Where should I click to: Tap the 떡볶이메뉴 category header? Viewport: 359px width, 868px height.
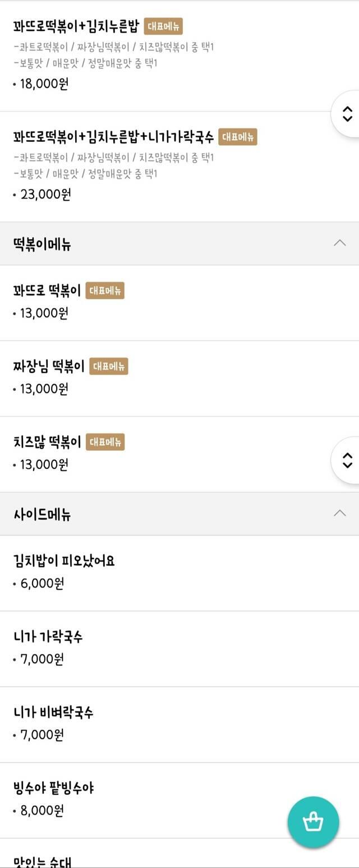coord(179,243)
